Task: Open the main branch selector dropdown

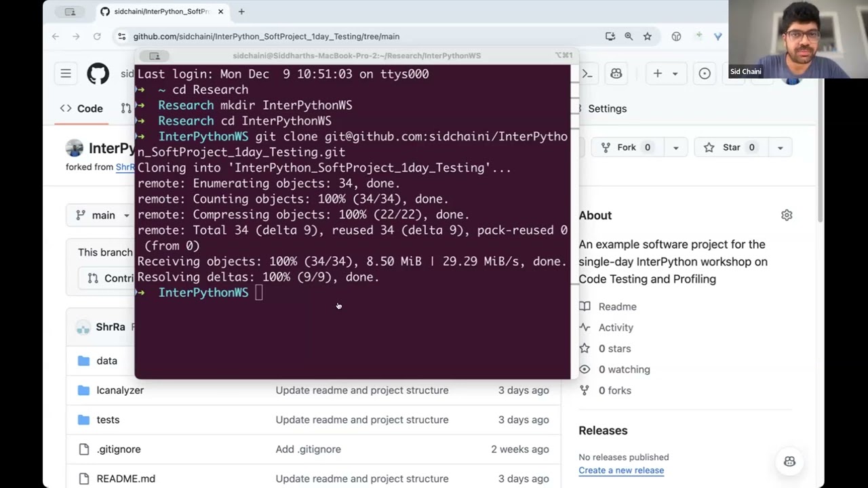Action: click(x=103, y=215)
